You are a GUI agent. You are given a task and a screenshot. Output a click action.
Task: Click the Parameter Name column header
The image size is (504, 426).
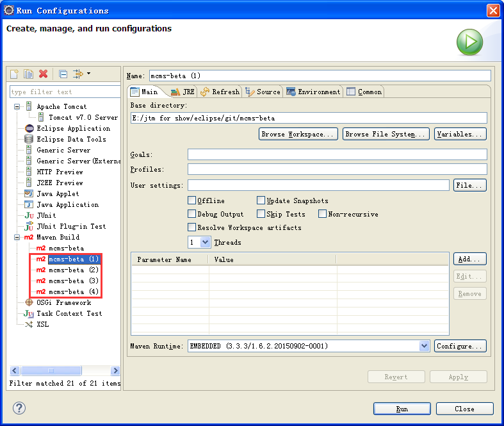(170, 259)
